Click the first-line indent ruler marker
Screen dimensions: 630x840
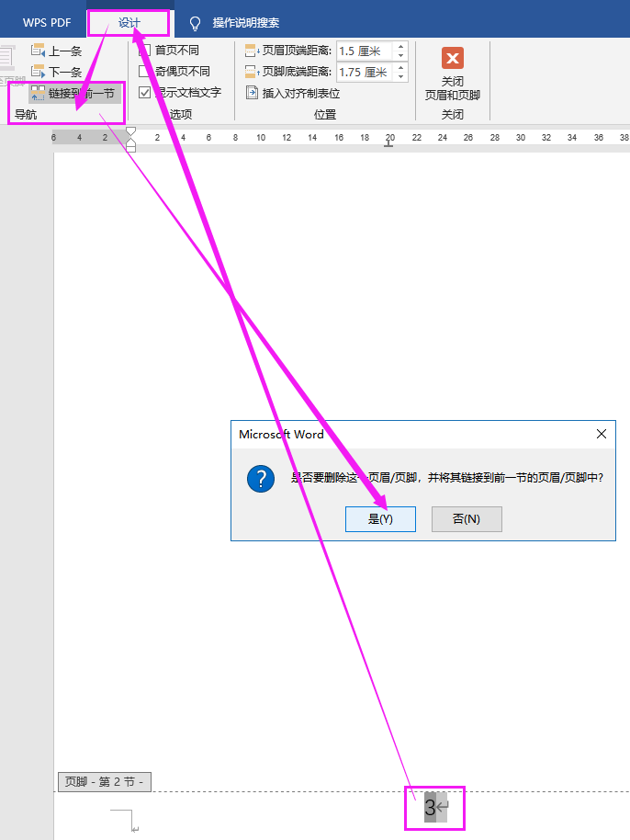pyautogui.click(x=130, y=132)
